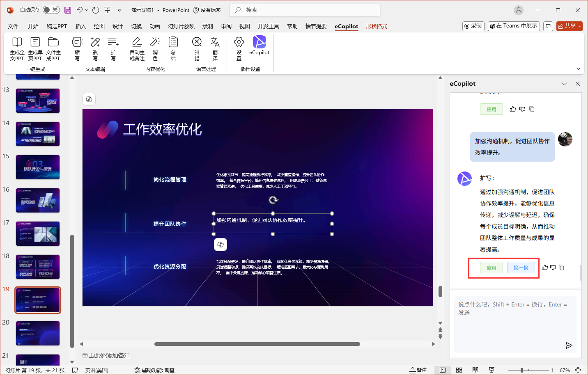Image resolution: width=588 pixels, height=375 pixels.
Task: Open the eCopilot pane options chevron
Action: (x=564, y=84)
